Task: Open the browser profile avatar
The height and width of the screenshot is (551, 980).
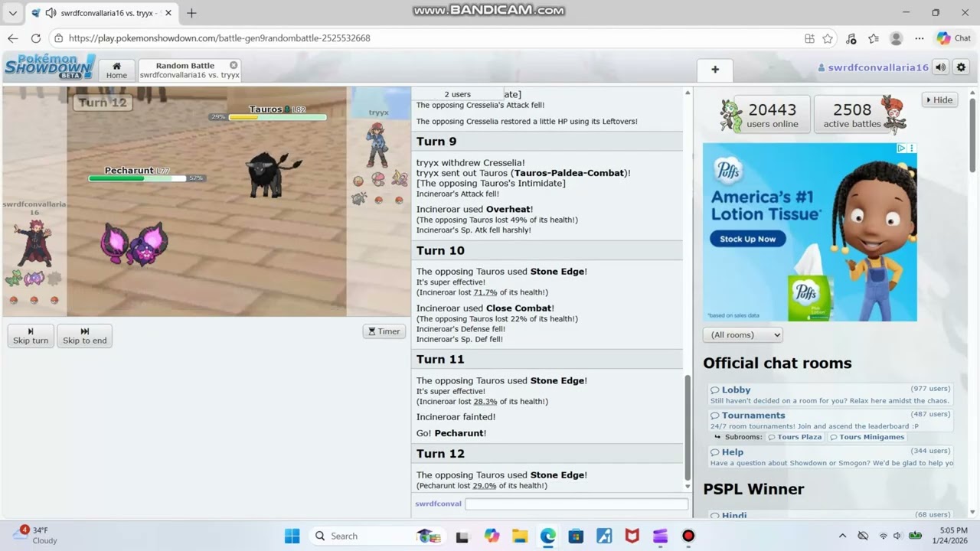Action: pyautogui.click(x=896, y=38)
